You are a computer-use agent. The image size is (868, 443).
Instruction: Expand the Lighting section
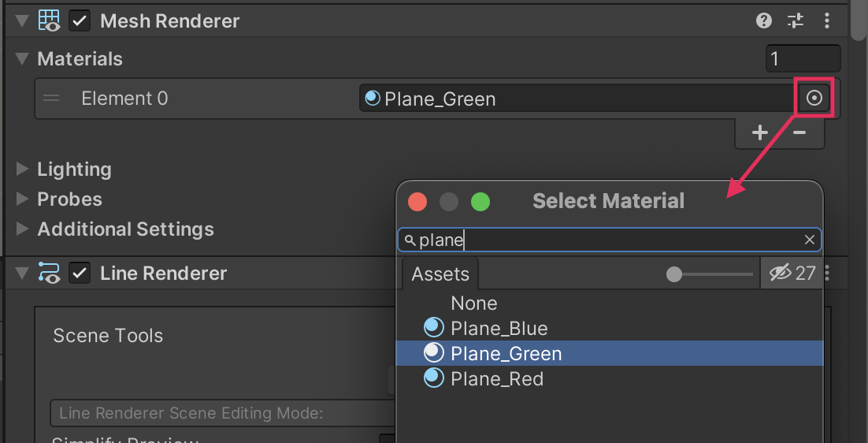(x=22, y=169)
